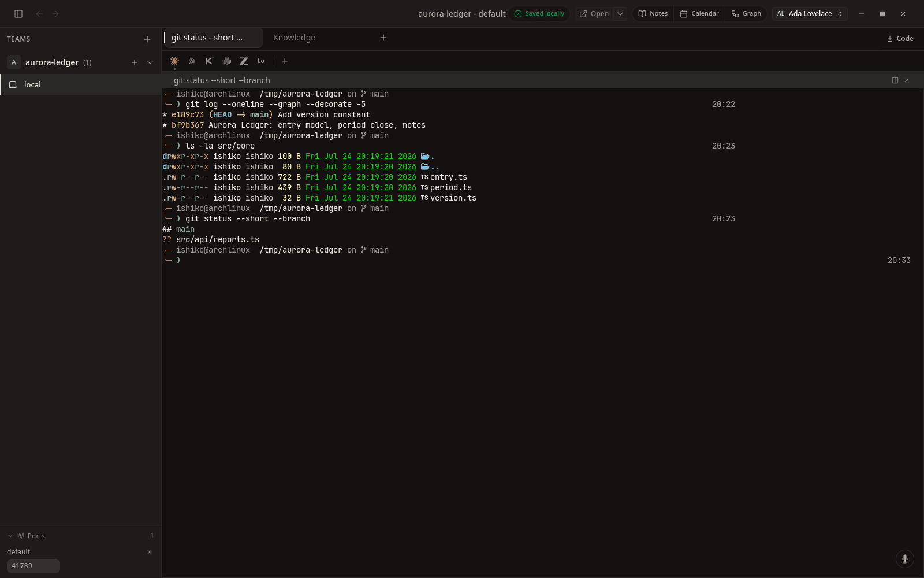Toggle the left sidebar panel icon
The width and height of the screenshot is (924, 578).
18,14
